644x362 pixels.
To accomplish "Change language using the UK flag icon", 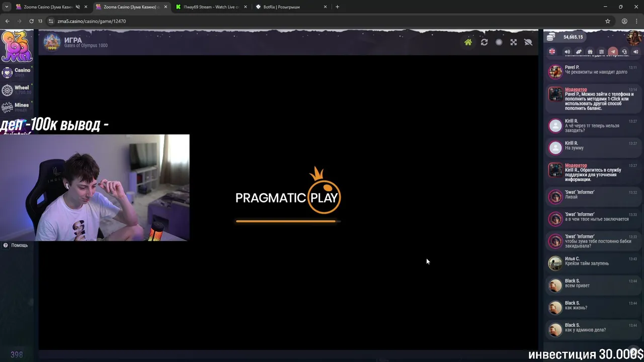I will point(552,52).
